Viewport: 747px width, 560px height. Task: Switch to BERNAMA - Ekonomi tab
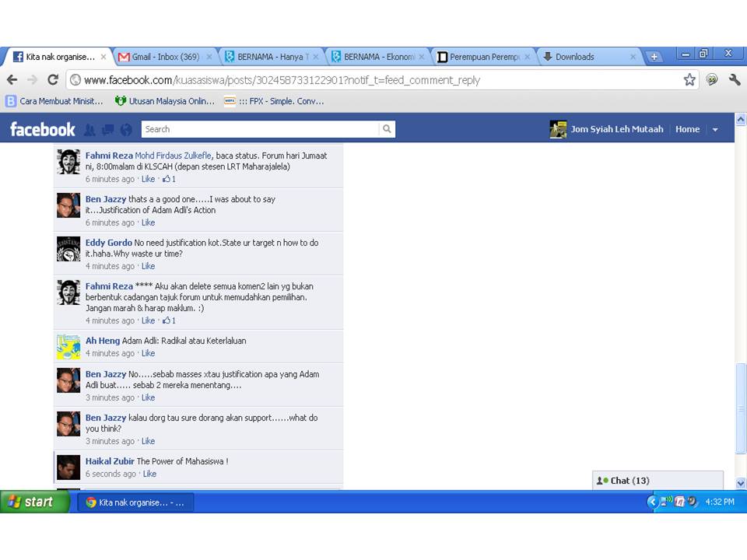point(377,57)
